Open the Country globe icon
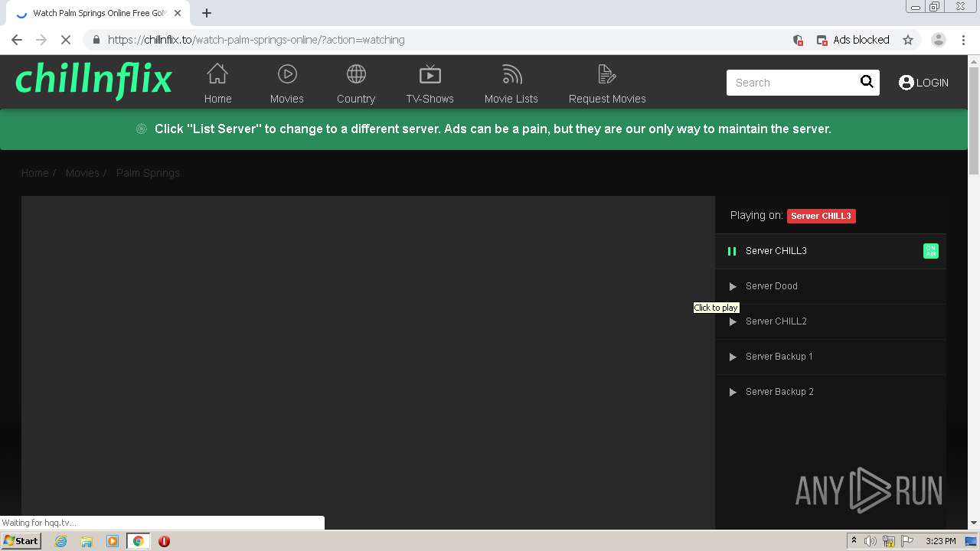Screen dimensions: 980x551 pos(356,74)
